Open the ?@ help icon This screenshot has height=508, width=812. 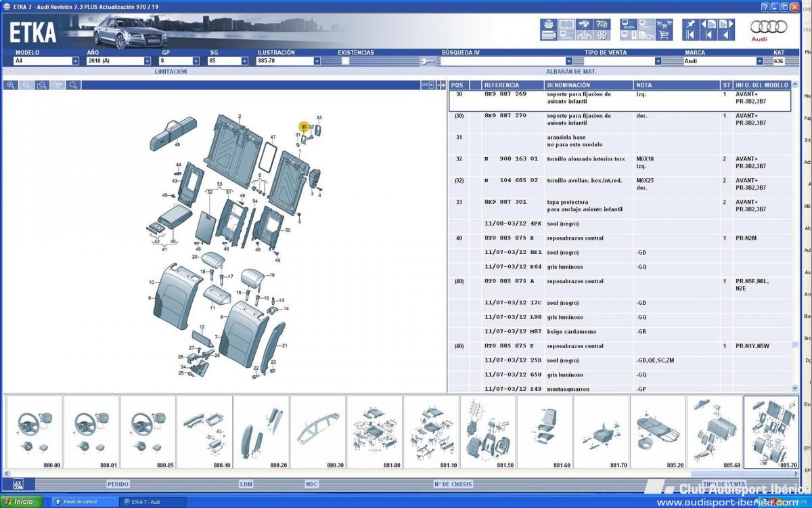pos(602,24)
